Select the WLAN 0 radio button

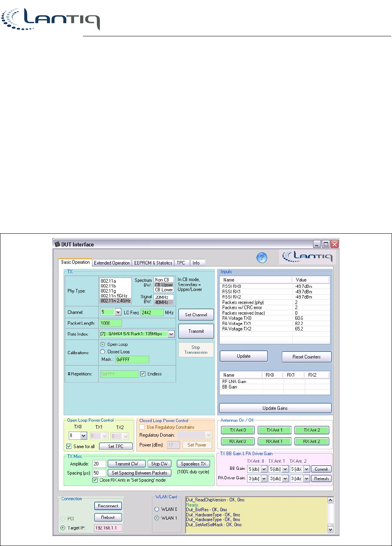tap(157, 509)
